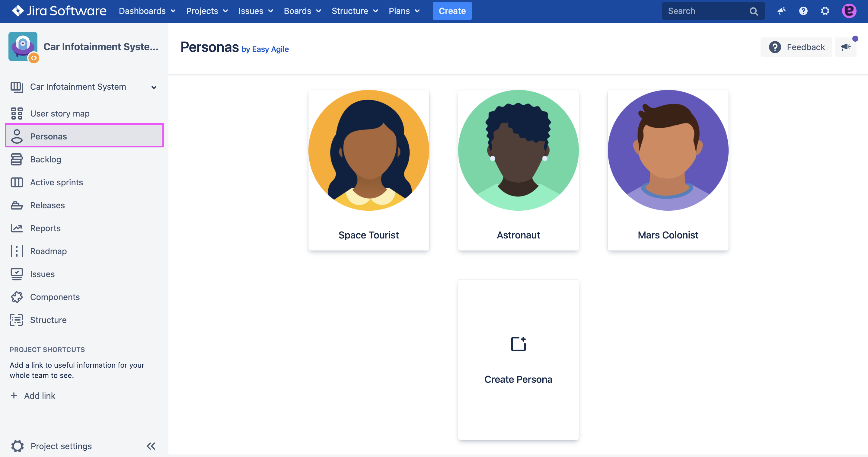
Task: Click the Jira Software logo
Action: tap(59, 11)
